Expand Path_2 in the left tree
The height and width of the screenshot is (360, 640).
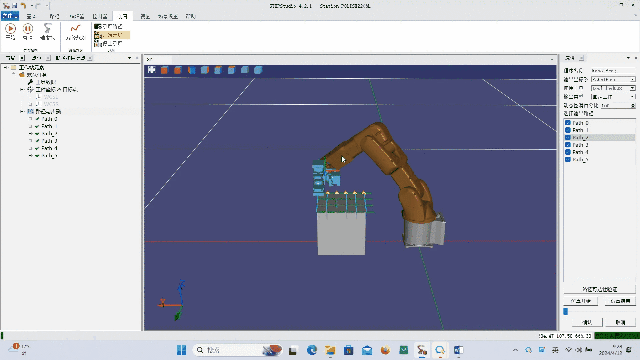[31, 133]
